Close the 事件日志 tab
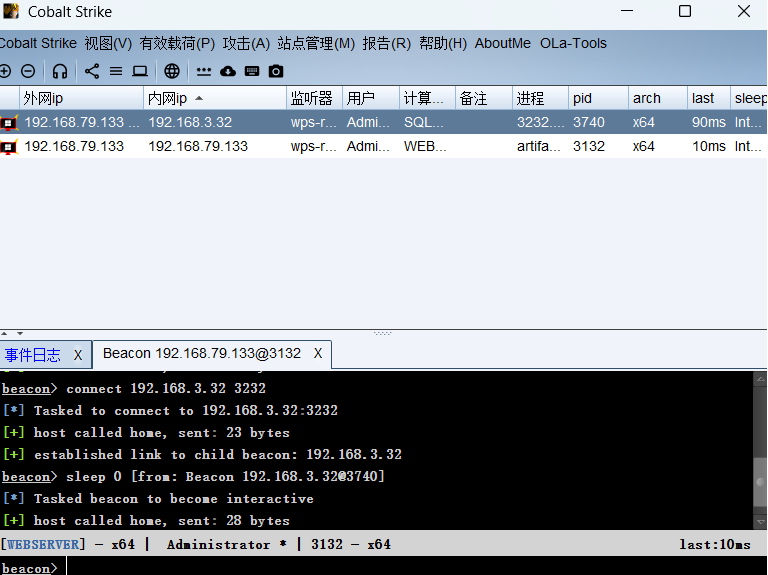Screen dimensions: 768x575 pyautogui.click(x=78, y=355)
